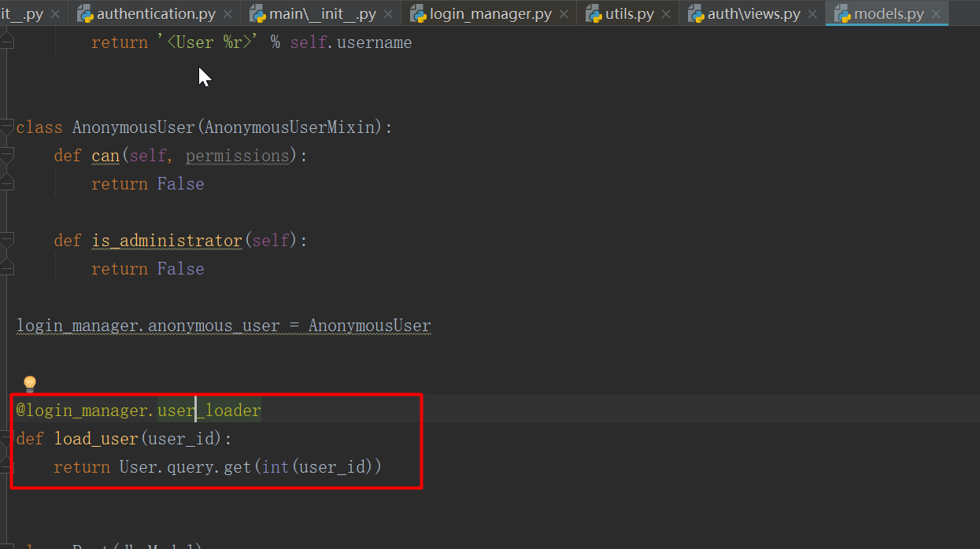The height and width of the screenshot is (549, 980).
Task: Click the Python icon on models.py tab
Action: point(845,13)
